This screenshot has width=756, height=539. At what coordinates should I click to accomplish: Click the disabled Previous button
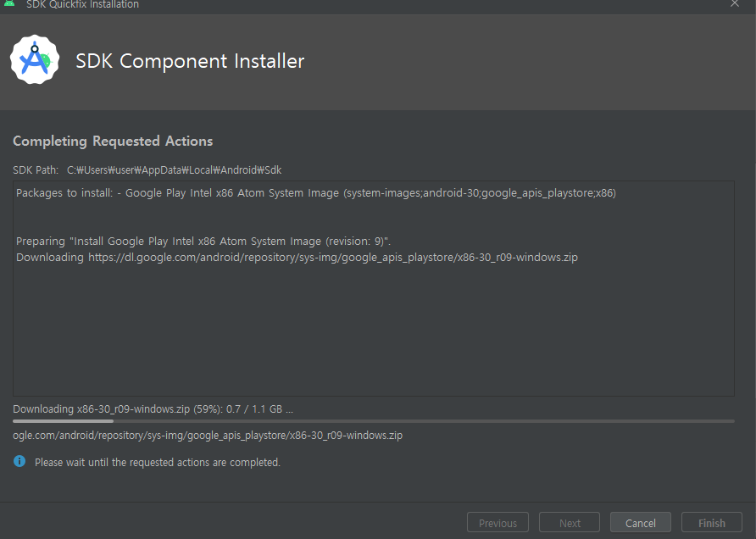click(498, 523)
